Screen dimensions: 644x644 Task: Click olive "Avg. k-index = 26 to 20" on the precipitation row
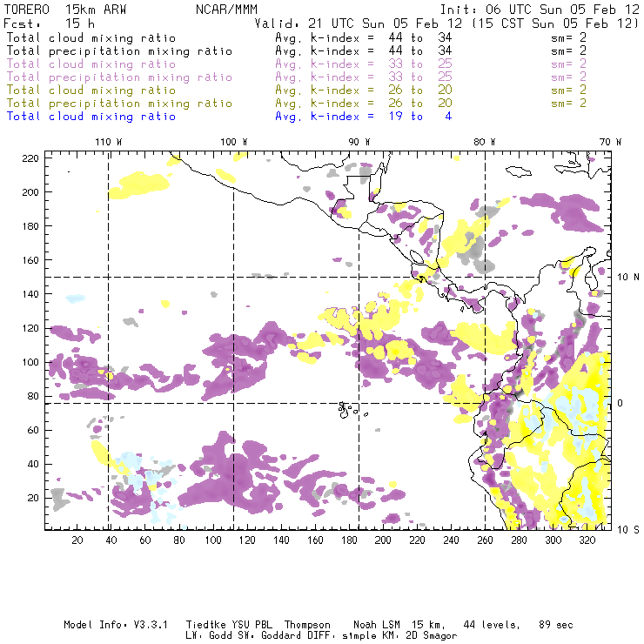(x=364, y=104)
